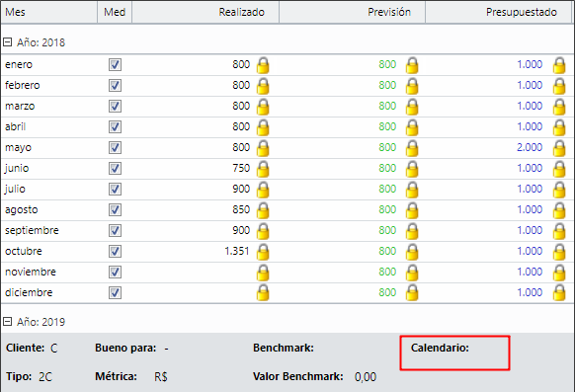This screenshot has height=392, width=575.
Task: Click the Presupuestado lock icon for marzo
Action: point(559,107)
